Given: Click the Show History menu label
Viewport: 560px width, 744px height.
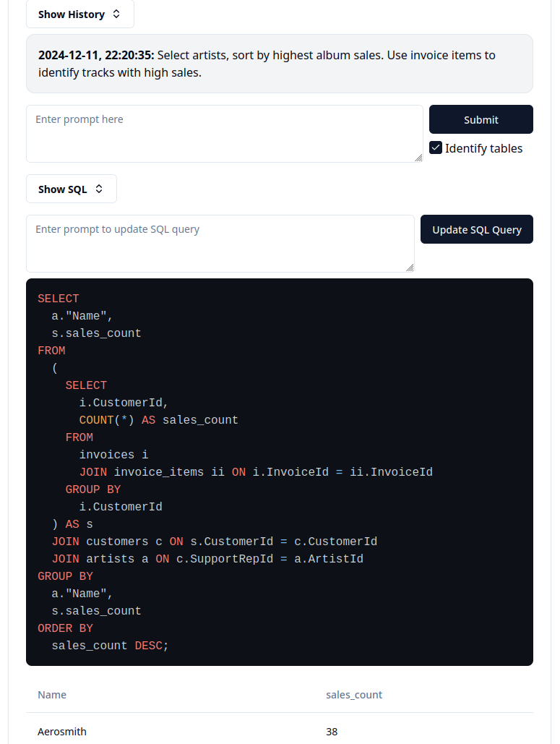Looking at the screenshot, I should [x=72, y=14].
